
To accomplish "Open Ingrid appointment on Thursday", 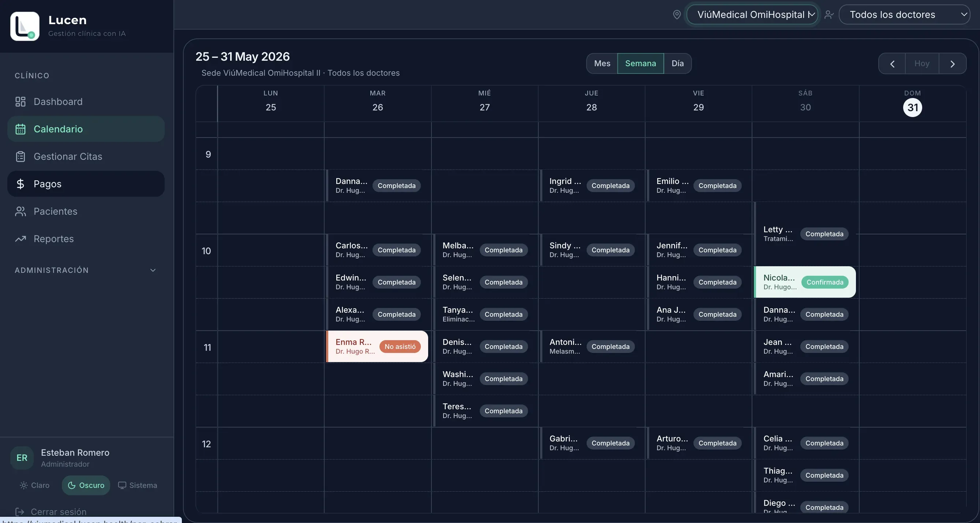I will pyautogui.click(x=591, y=185).
